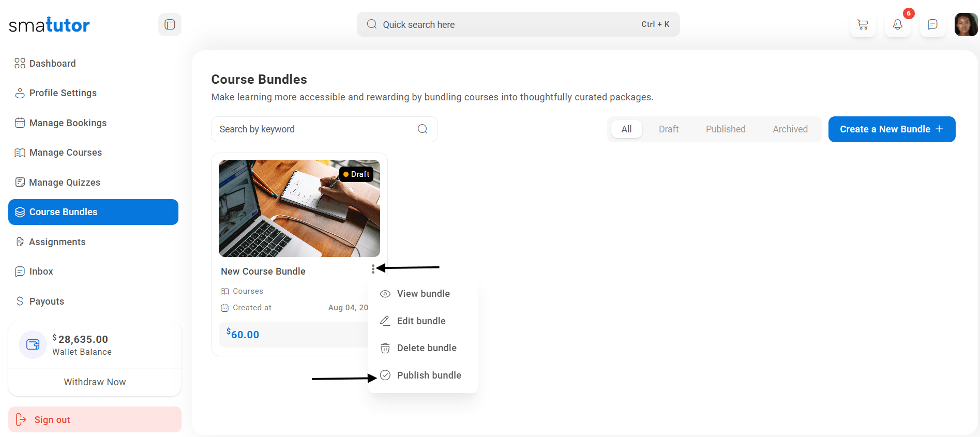
Task: Click the shopping cart icon
Action: (863, 24)
